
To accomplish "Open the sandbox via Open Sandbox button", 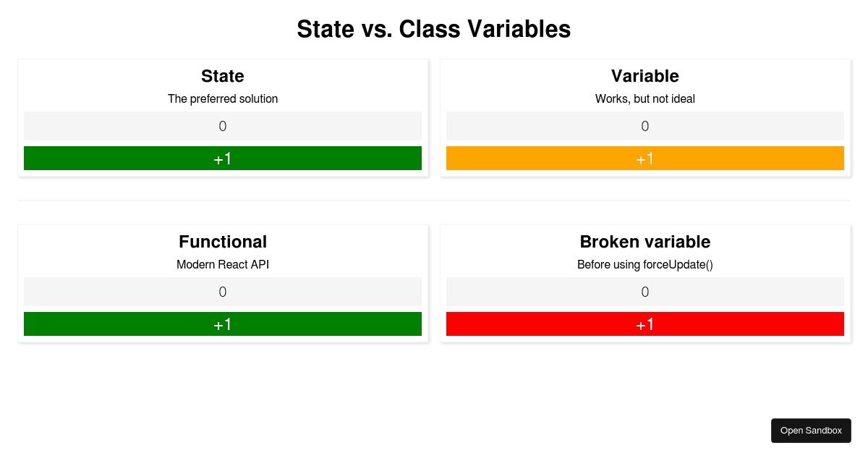I will [x=811, y=430].
